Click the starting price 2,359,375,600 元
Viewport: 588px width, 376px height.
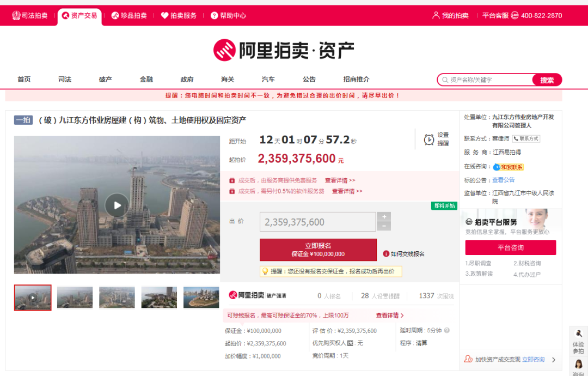(301, 159)
